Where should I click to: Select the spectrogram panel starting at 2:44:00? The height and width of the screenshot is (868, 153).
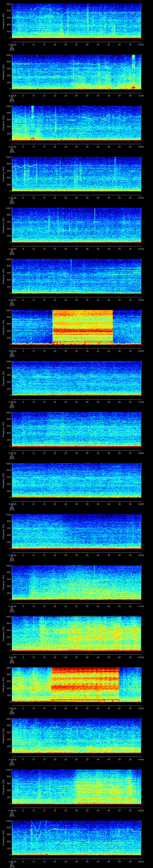click(x=77, y=787)
